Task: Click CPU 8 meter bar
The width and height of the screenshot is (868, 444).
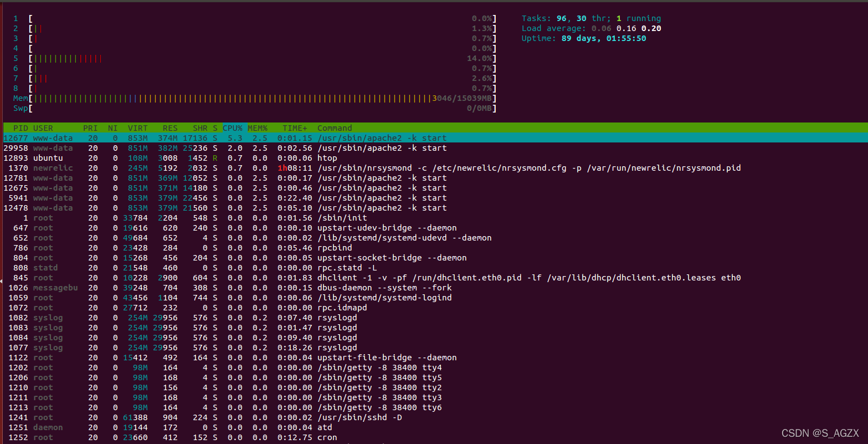Action: click(255, 88)
